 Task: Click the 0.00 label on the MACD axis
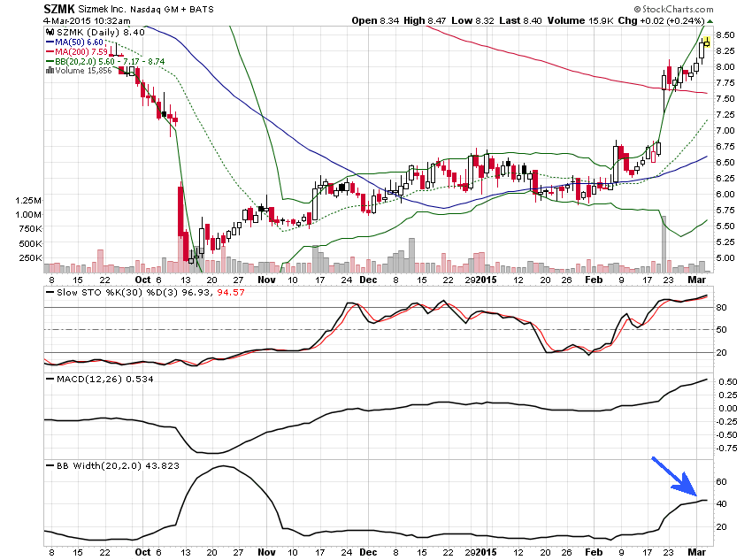point(728,409)
